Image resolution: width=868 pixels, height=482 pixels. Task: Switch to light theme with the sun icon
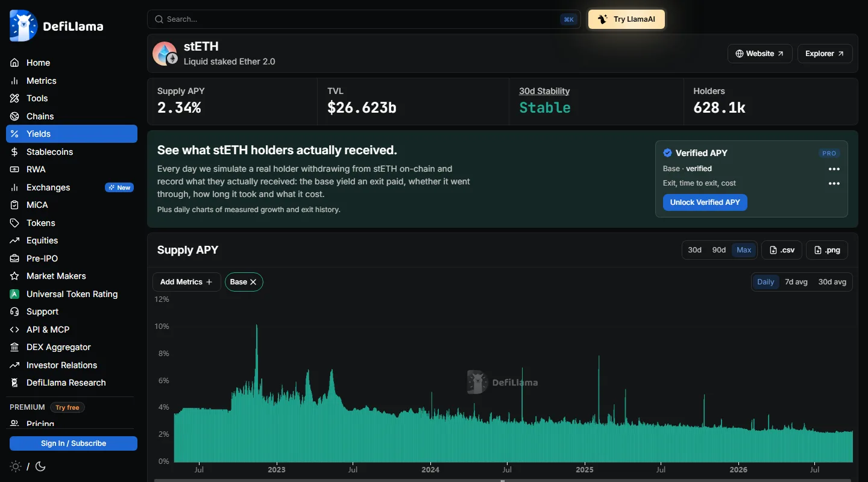pos(16,466)
